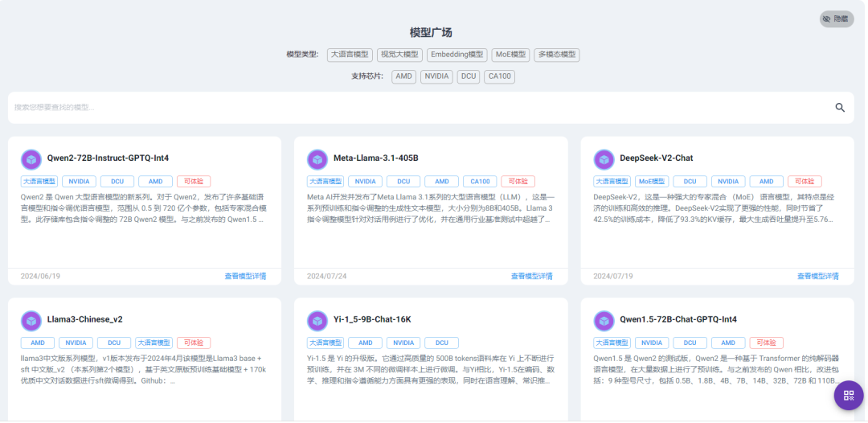868x423 pixels.
Task: Click the Yi-1_5-9B-Chat-16K description paragraph
Action: pos(430,369)
